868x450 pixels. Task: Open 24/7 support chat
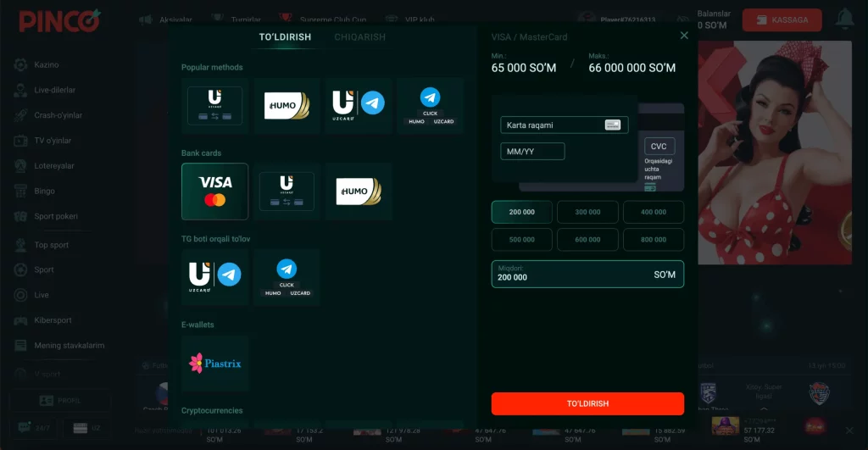(x=34, y=428)
